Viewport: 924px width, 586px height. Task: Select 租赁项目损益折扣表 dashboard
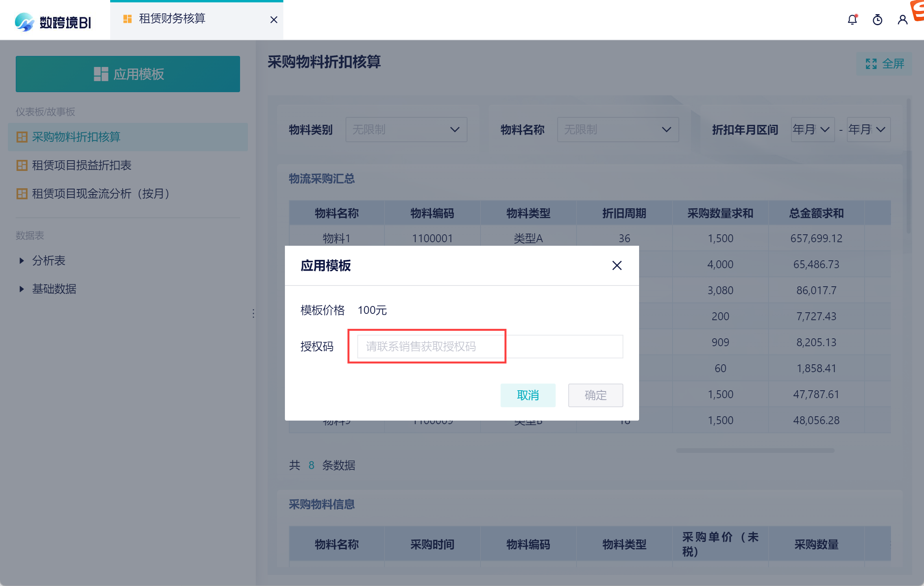[x=81, y=165]
